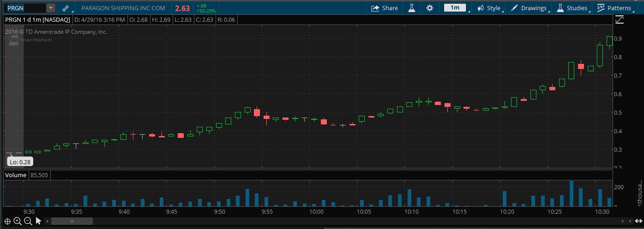The height and width of the screenshot is (229, 644).
Task: Click the Volume study label
Action: click(16, 175)
